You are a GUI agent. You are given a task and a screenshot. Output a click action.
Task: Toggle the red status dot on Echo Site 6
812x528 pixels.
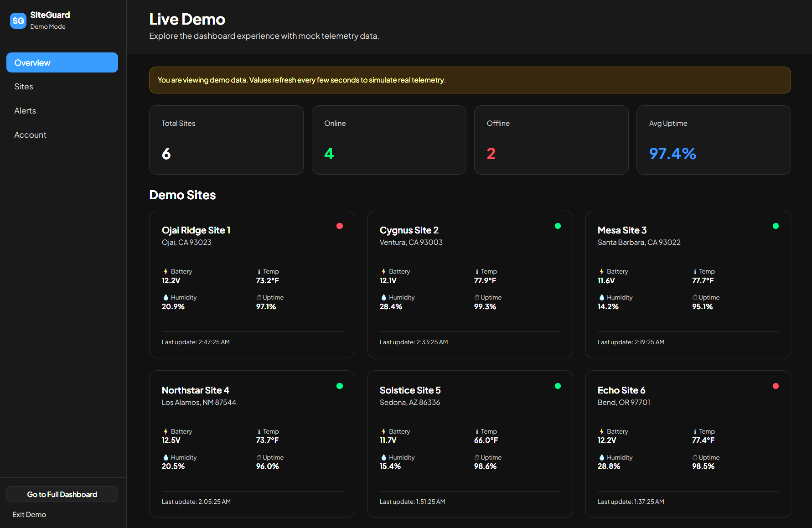click(776, 386)
